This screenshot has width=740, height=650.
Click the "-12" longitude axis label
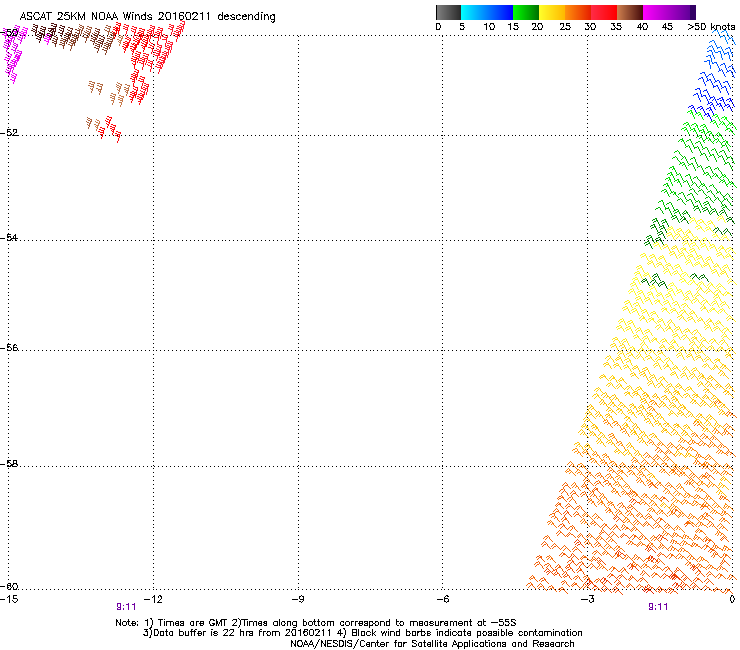point(153,599)
